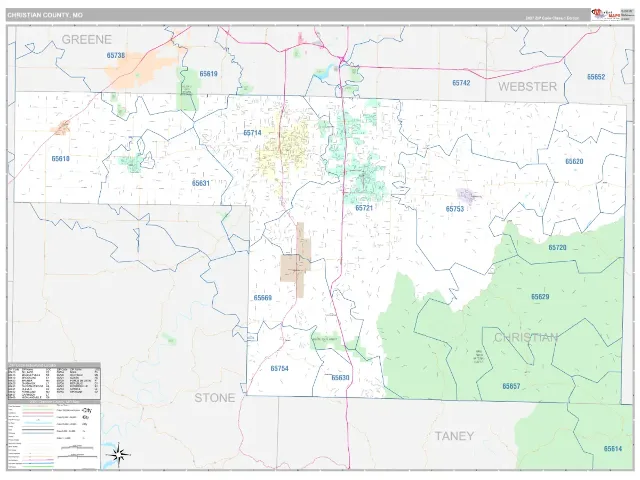The height and width of the screenshot is (480, 640).
Task: Click ZIP code label 65610
Action: tap(60, 159)
